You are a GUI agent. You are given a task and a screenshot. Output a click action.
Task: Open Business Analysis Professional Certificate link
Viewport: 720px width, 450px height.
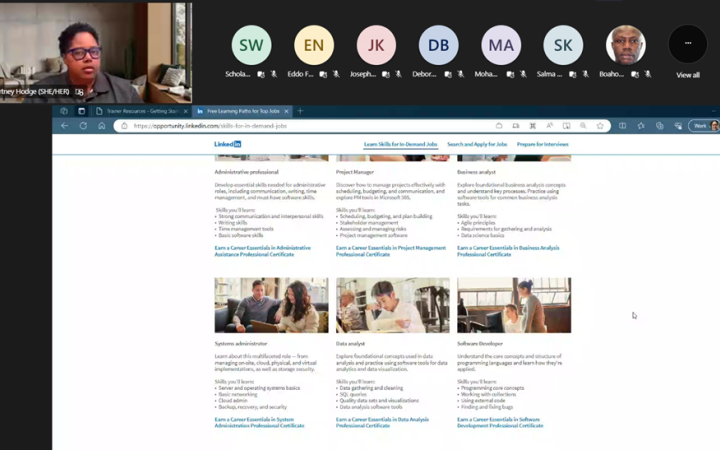click(508, 250)
